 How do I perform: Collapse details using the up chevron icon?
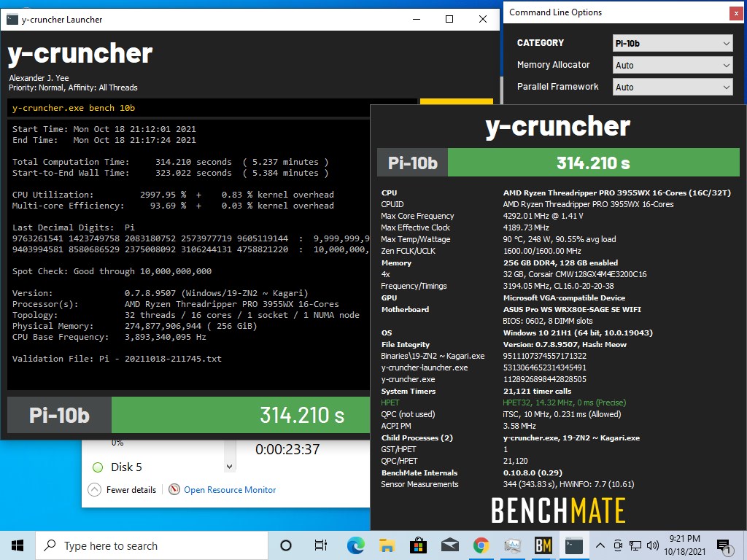pyautogui.click(x=95, y=489)
